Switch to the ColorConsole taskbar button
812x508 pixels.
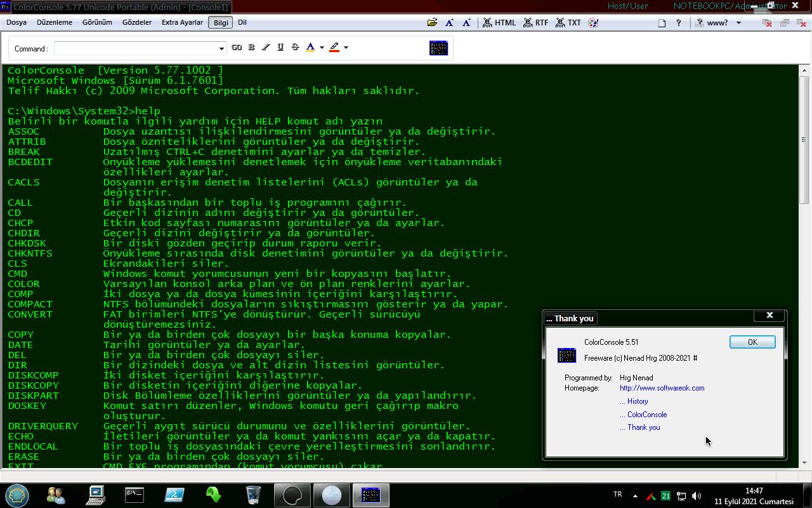point(370,495)
